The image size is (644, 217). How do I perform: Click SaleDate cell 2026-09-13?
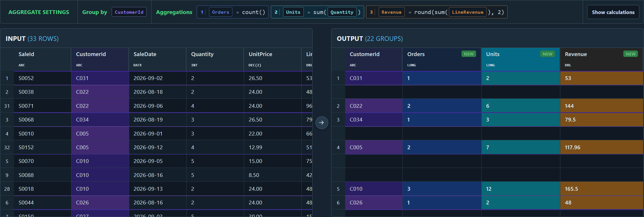coord(157,189)
